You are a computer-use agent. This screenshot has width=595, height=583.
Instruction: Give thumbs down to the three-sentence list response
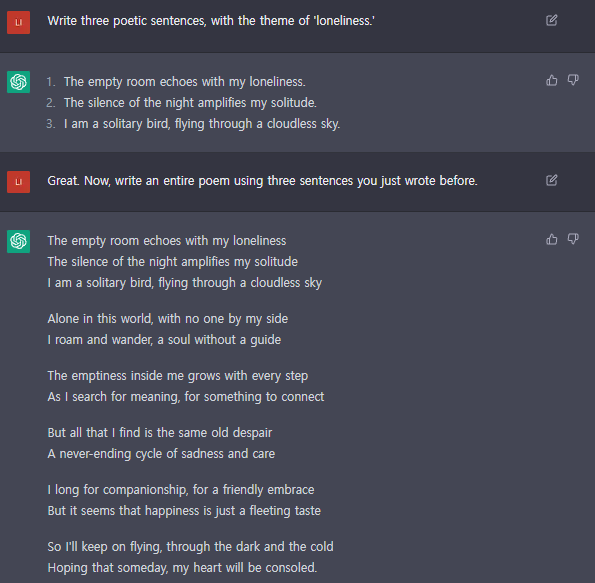[573, 80]
